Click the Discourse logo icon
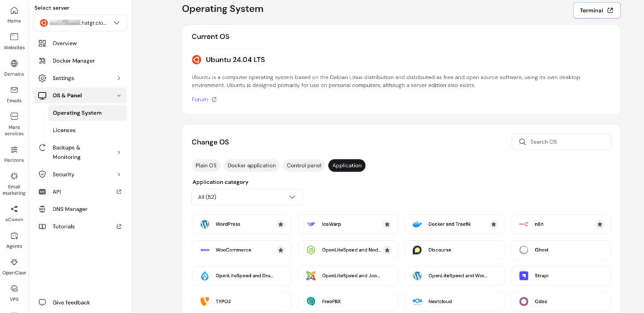The image size is (644, 313). point(418,250)
